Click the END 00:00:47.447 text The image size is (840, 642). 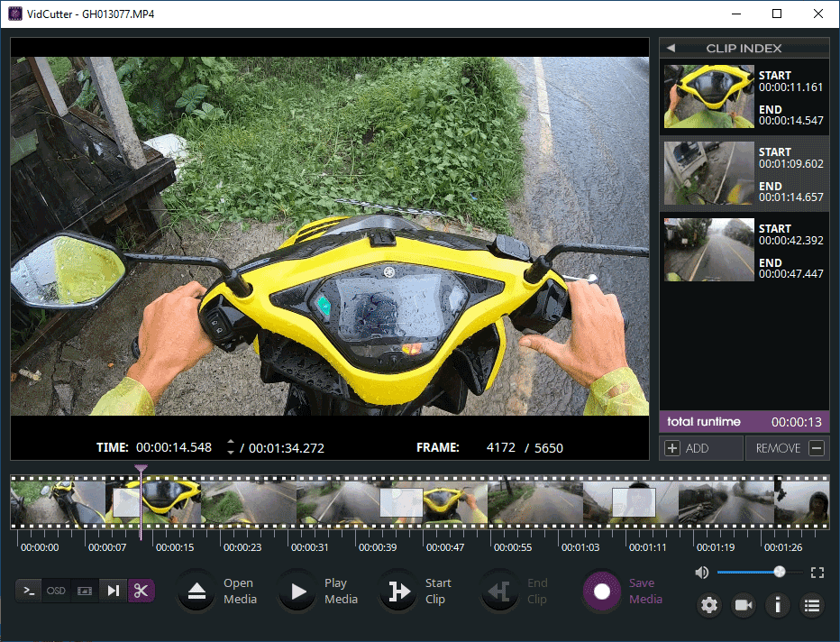pyautogui.click(x=790, y=269)
